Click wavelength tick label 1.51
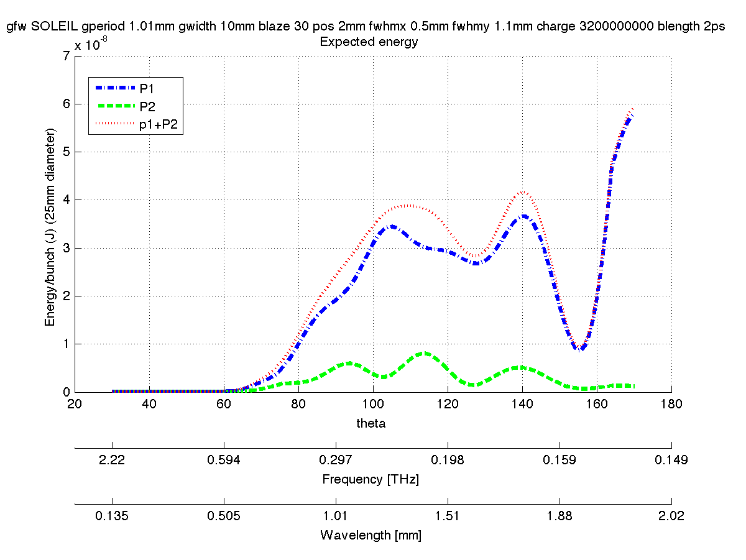The width and height of the screenshot is (746, 560). 448,516
